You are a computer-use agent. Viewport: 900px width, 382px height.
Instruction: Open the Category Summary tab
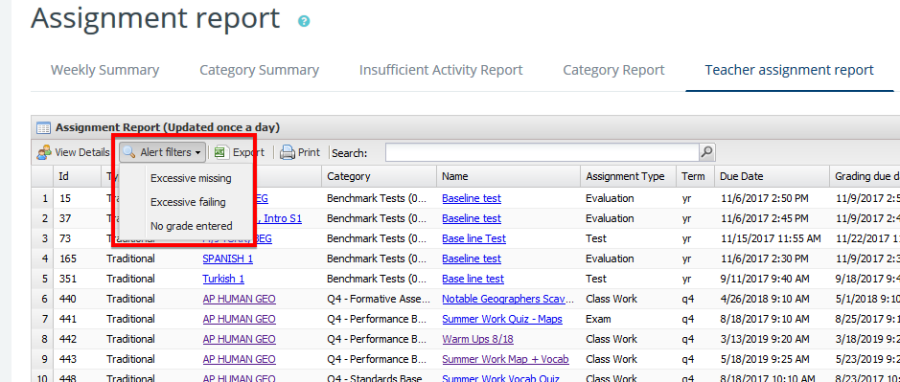click(259, 70)
